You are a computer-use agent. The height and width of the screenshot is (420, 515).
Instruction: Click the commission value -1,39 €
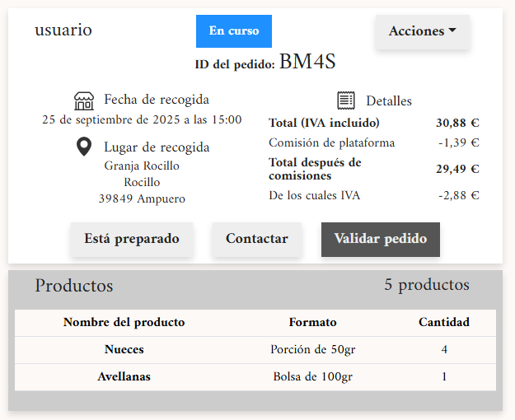point(459,142)
